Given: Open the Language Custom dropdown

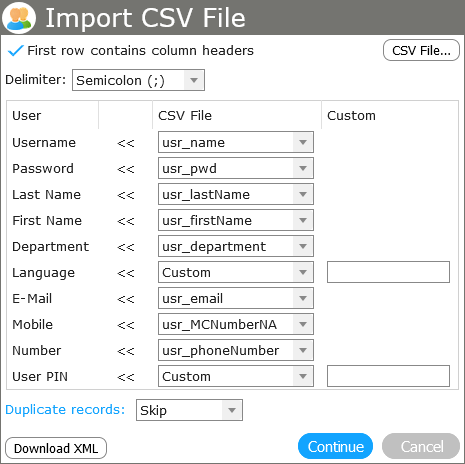Looking at the screenshot, I should 236,272.
